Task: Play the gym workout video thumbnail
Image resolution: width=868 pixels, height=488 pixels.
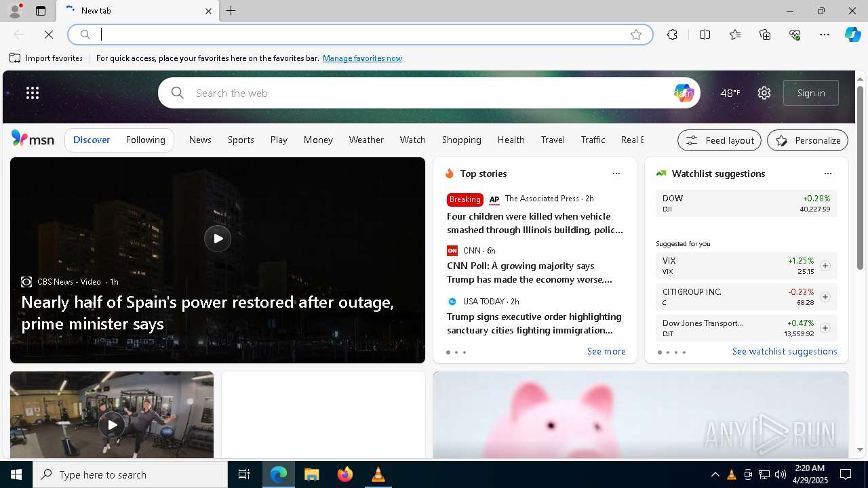Action: 112,425
